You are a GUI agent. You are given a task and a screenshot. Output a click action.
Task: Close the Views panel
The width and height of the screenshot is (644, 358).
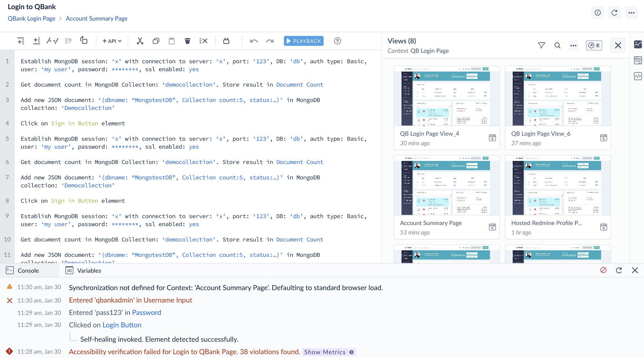click(618, 46)
